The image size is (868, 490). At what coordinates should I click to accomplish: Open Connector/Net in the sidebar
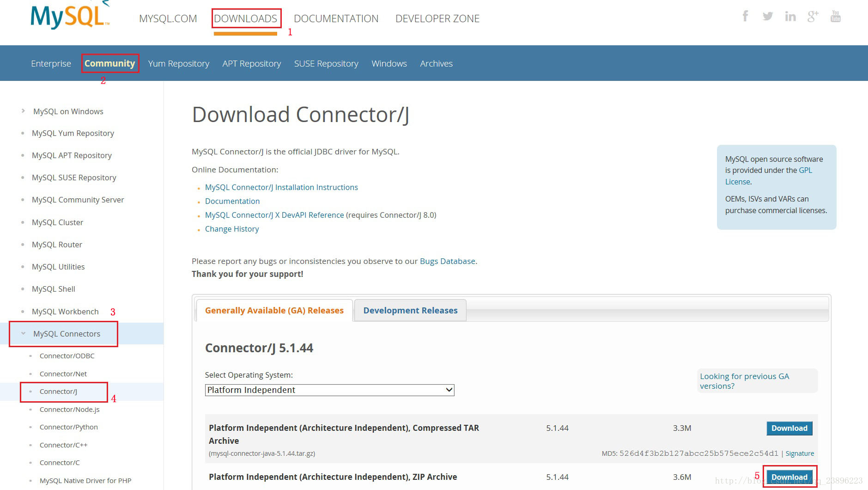[63, 374]
